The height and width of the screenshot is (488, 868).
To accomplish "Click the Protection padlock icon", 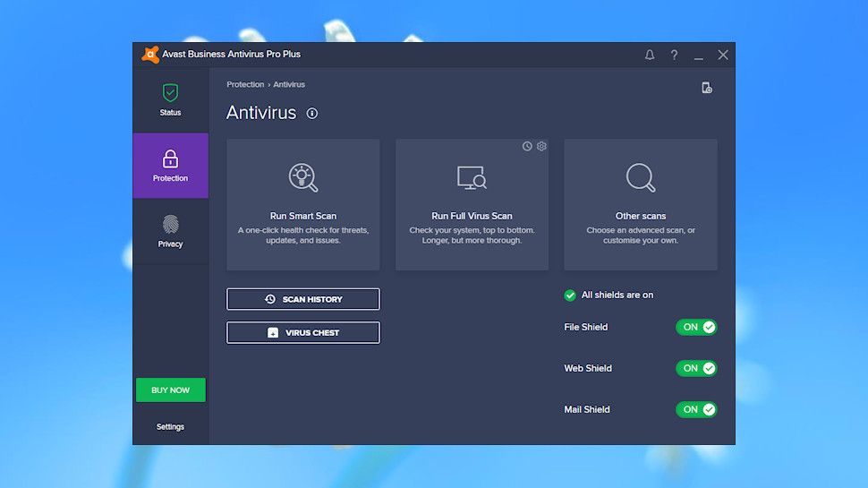I will click(x=171, y=159).
